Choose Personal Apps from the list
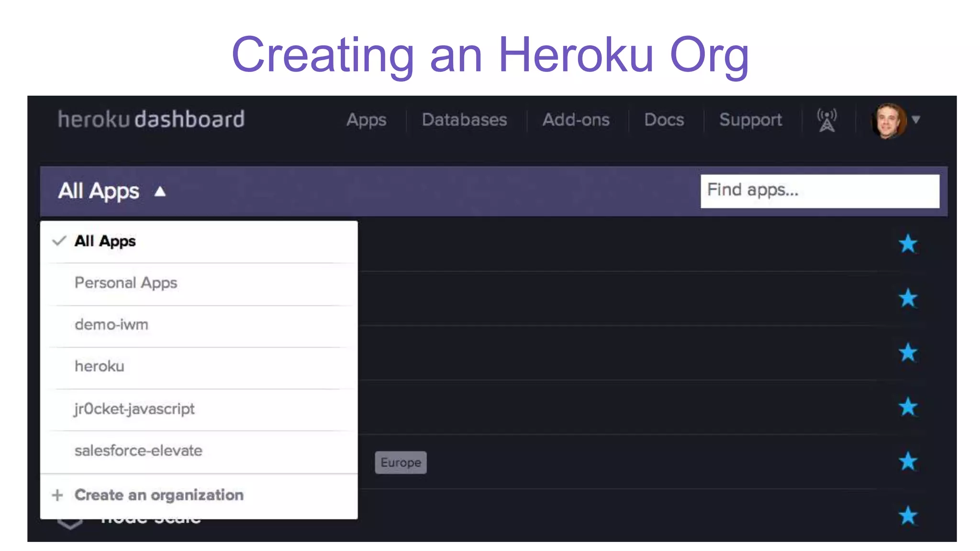The height and width of the screenshot is (551, 980). click(199, 283)
